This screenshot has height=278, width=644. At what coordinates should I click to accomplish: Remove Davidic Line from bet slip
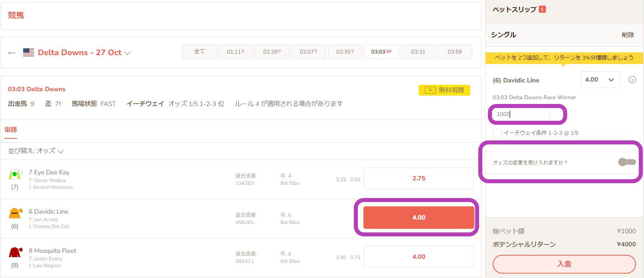coord(632,80)
